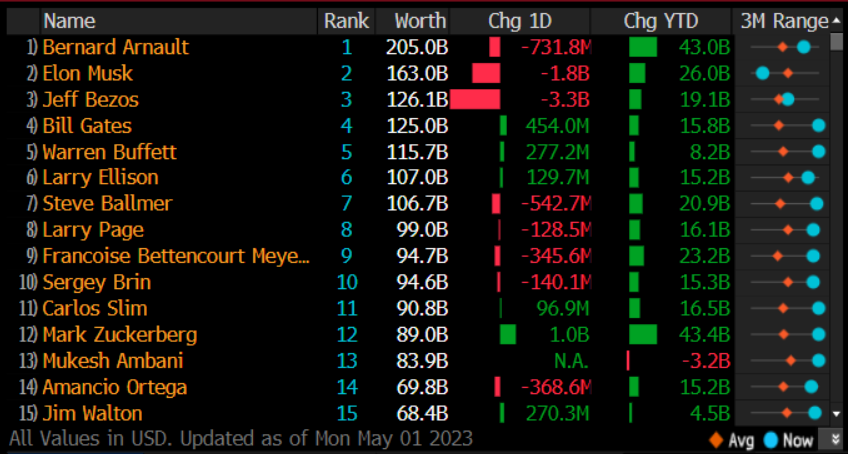Sort by the 3M Range column header
848x454 pixels.
coord(784,21)
